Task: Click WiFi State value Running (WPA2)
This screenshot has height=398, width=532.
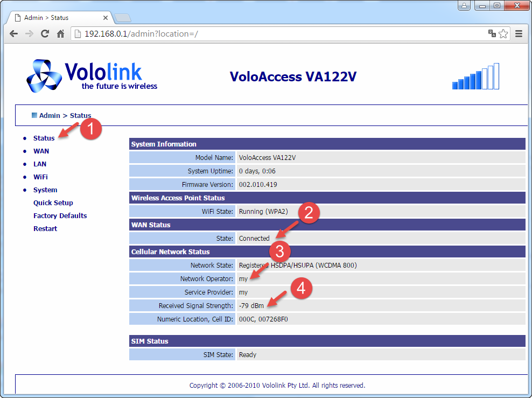Action: [263, 211]
